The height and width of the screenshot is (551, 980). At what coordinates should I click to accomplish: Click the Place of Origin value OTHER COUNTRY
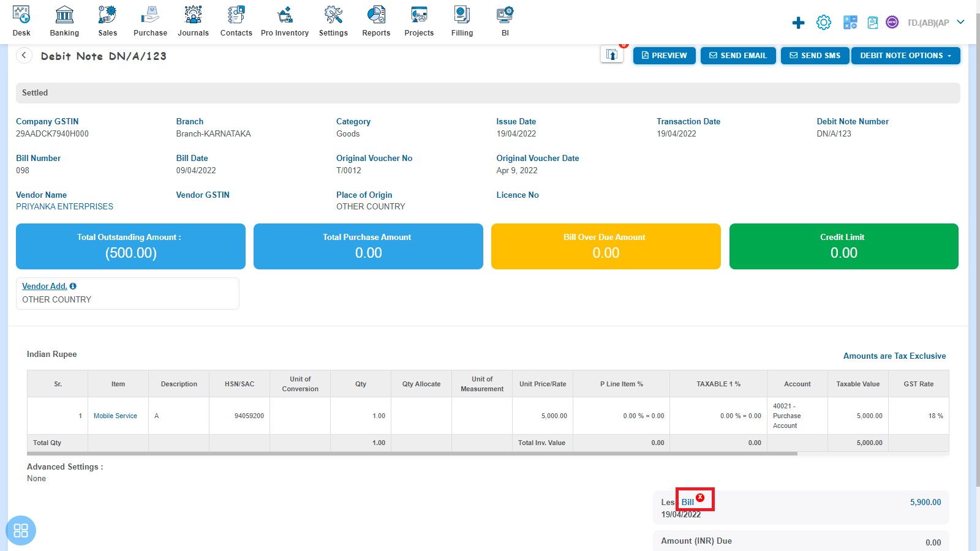coord(371,206)
